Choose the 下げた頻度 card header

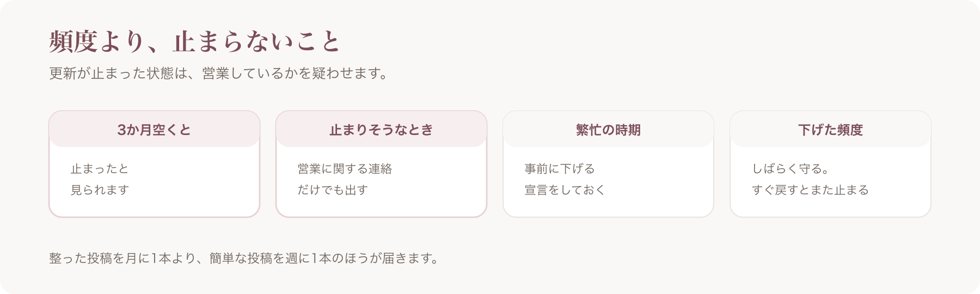(x=830, y=130)
